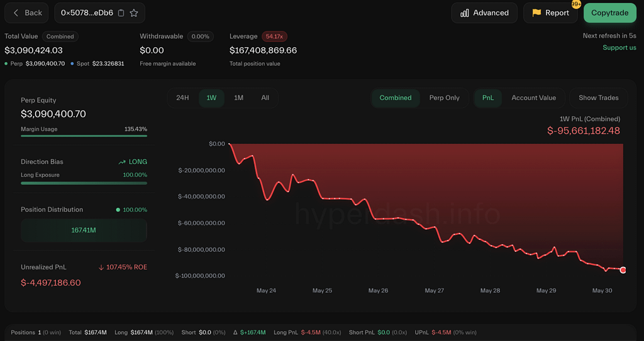Click the flag icon on Report
This screenshot has width=644, height=341.
click(x=536, y=13)
